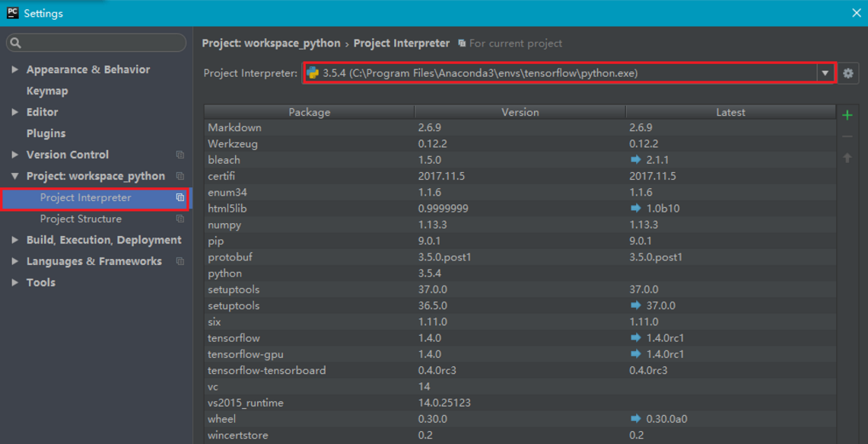Select the pip package name

tap(215, 241)
